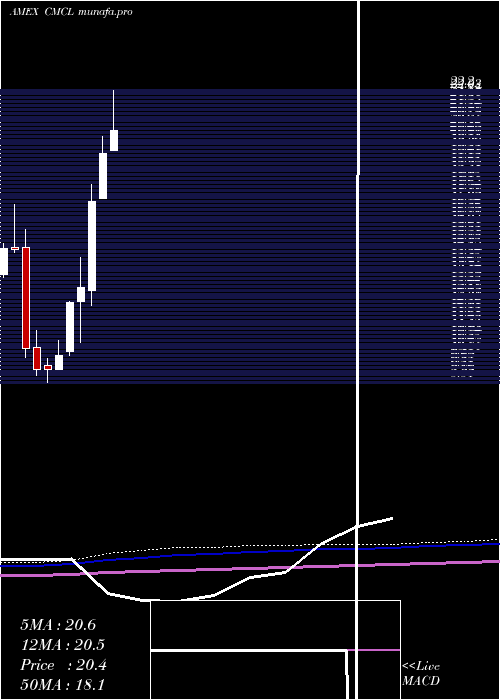500x700 pixels.
Task: Click the Price : 20.4 value
Action: [x=63, y=665]
